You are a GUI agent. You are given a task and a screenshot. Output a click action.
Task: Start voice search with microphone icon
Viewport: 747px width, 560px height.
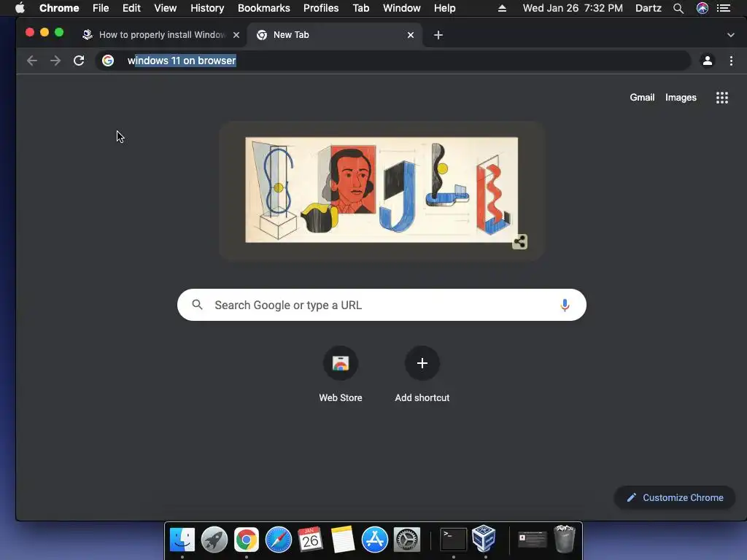pyautogui.click(x=565, y=305)
